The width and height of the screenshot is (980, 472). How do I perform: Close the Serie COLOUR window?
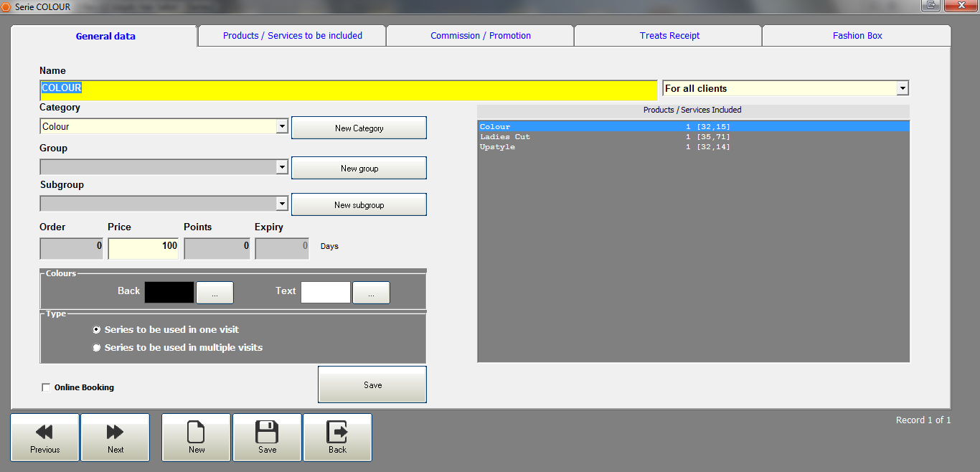click(x=962, y=6)
